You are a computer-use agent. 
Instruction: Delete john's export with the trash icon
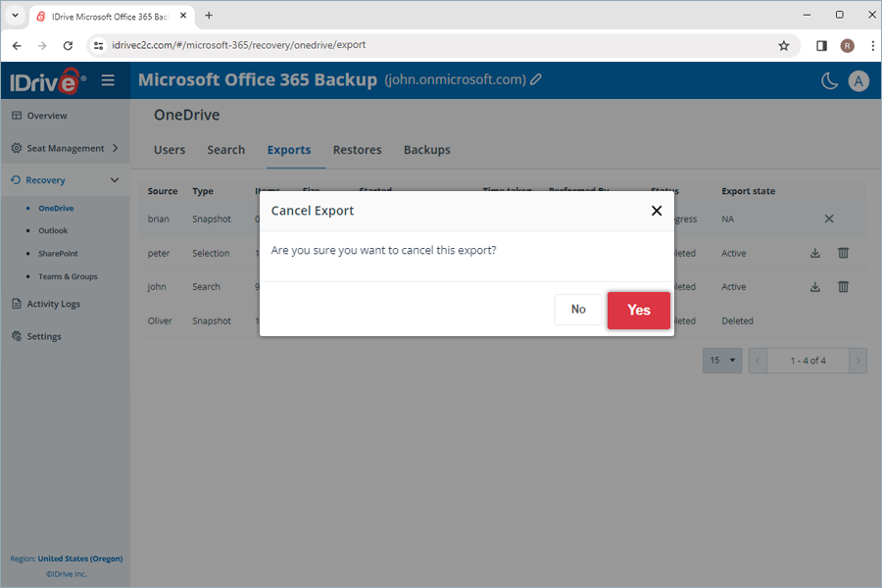(843, 286)
